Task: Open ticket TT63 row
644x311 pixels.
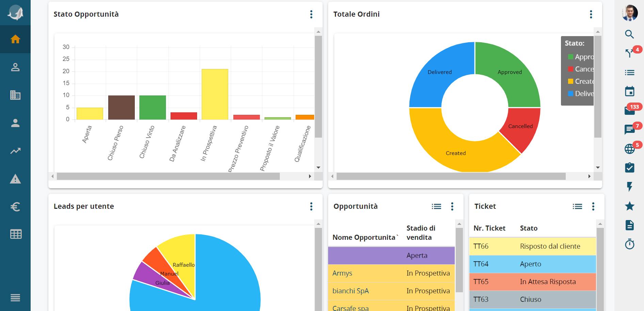Action: click(x=533, y=299)
